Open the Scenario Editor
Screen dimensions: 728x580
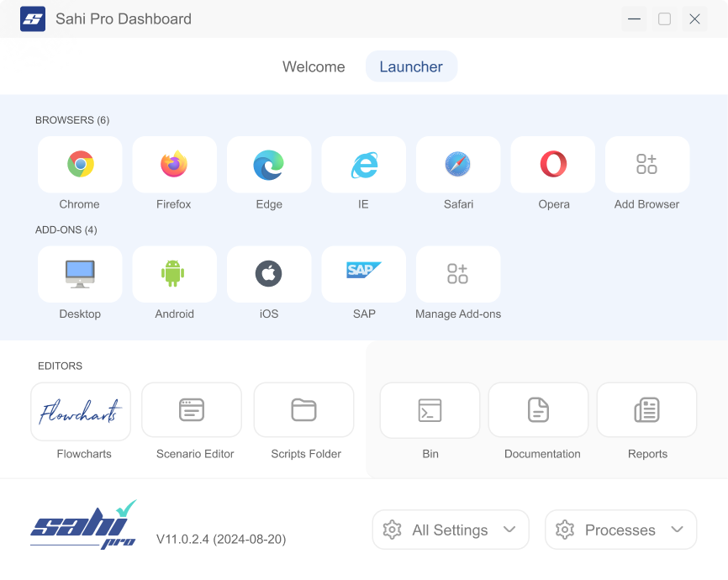(x=192, y=410)
